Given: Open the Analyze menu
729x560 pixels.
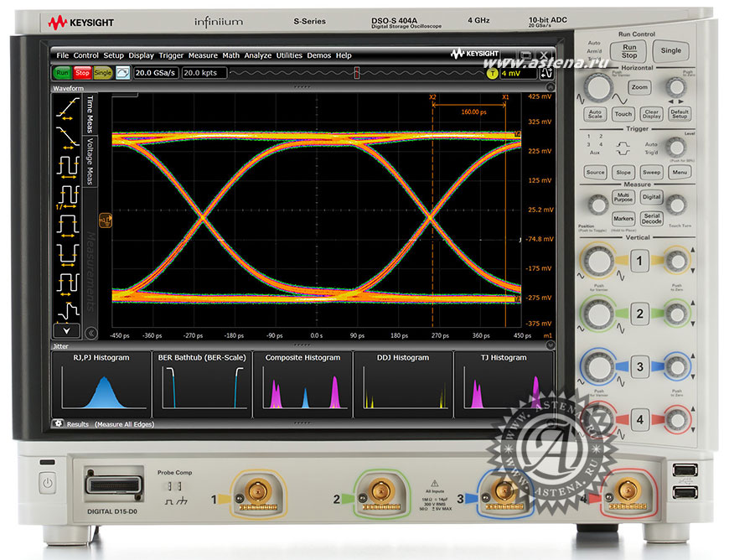Looking at the screenshot, I should 257,55.
